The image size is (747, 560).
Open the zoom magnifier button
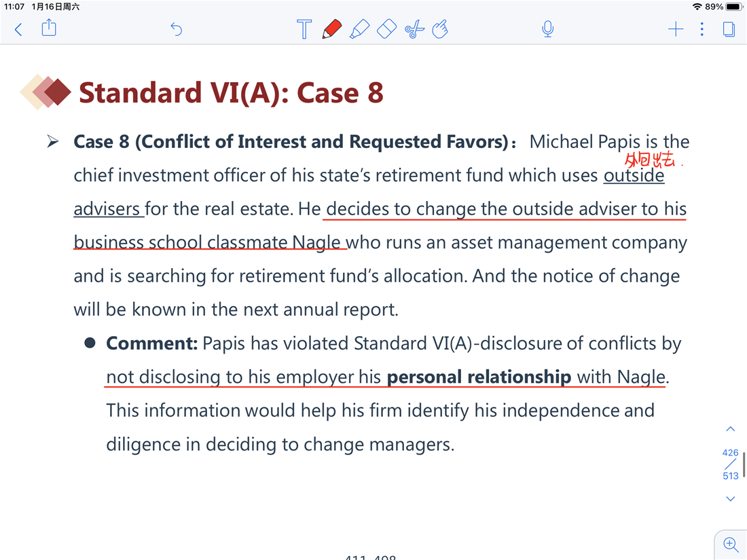pos(730,544)
